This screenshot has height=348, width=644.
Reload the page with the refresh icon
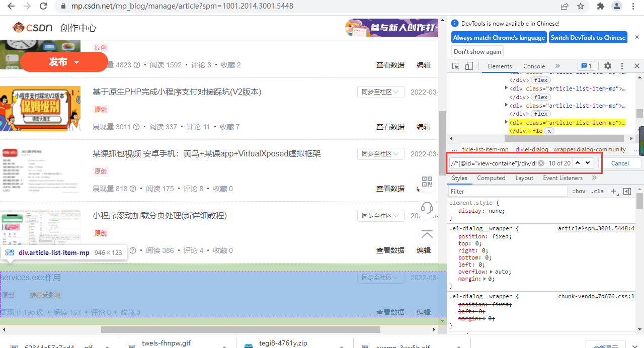[x=43, y=6]
